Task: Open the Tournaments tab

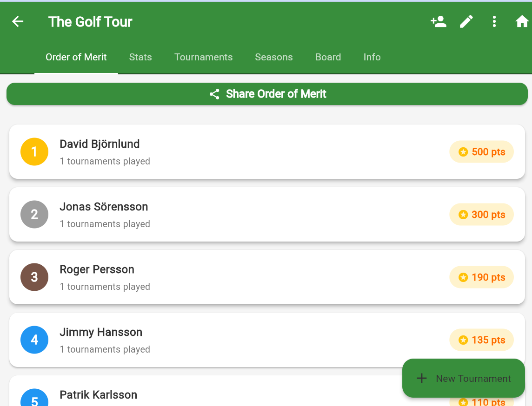Action: pyautogui.click(x=203, y=57)
